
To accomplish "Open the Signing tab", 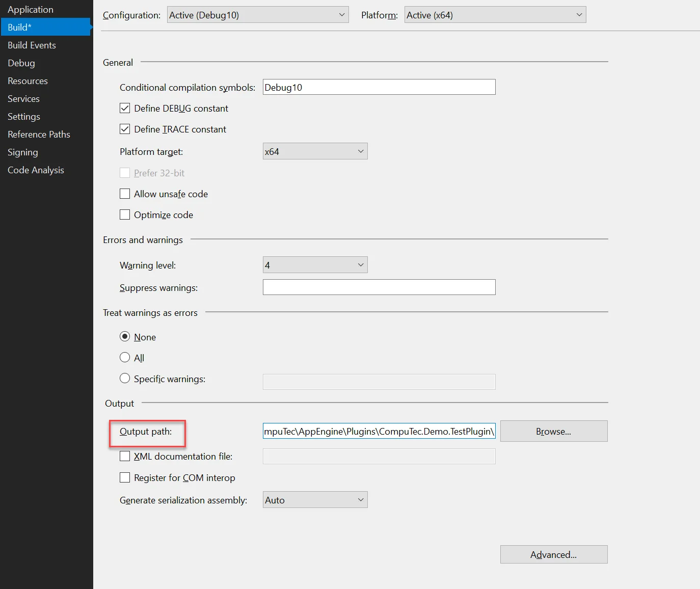I will (x=23, y=152).
